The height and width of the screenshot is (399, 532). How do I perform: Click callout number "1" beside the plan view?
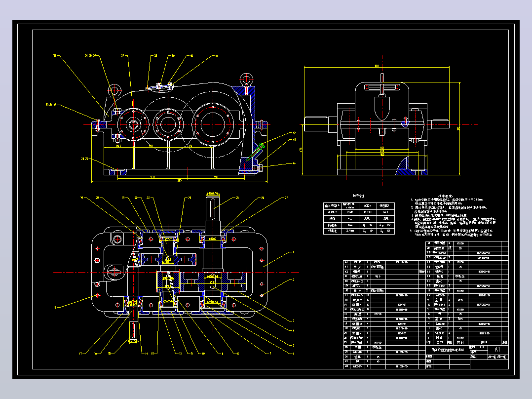pos(294,252)
